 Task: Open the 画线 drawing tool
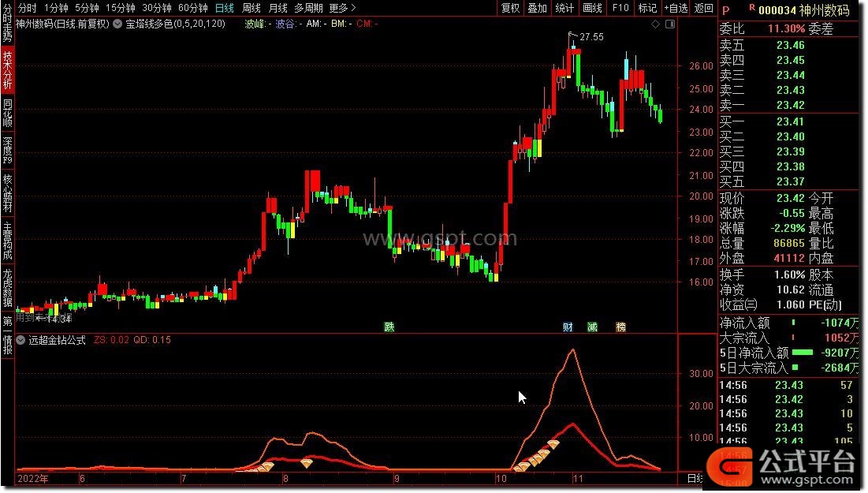592,8
